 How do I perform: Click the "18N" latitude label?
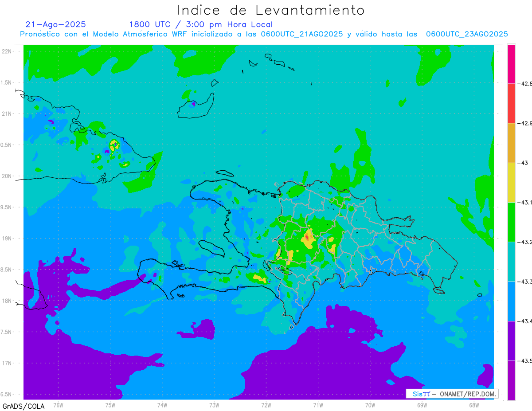coord(7,301)
